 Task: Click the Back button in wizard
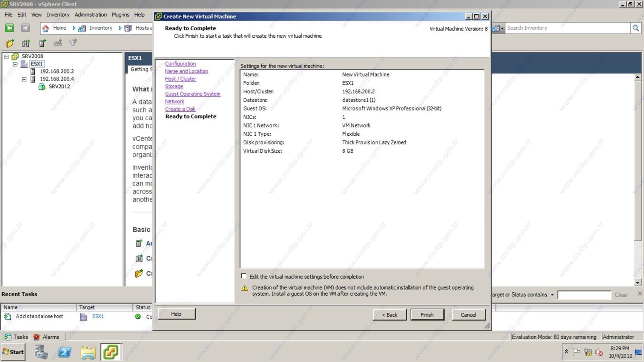click(x=390, y=314)
